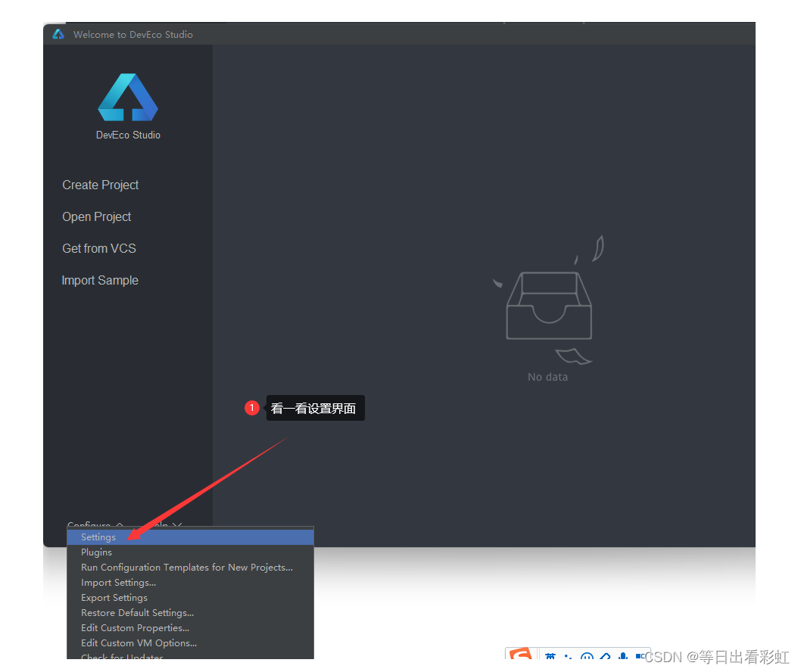Choose Get from VCS
This screenshot has width=801, height=672.
click(x=99, y=248)
